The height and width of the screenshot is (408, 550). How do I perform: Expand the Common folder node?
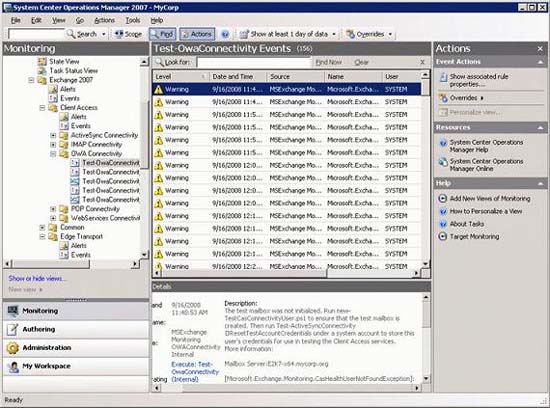tap(42, 227)
